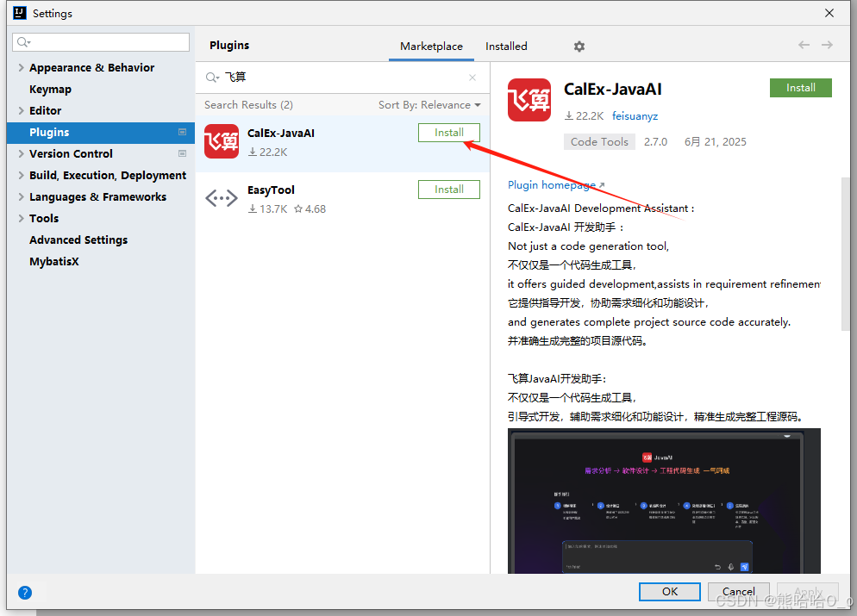Navigate back with the left arrow
This screenshot has width=857, height=616.
(804, 45)
